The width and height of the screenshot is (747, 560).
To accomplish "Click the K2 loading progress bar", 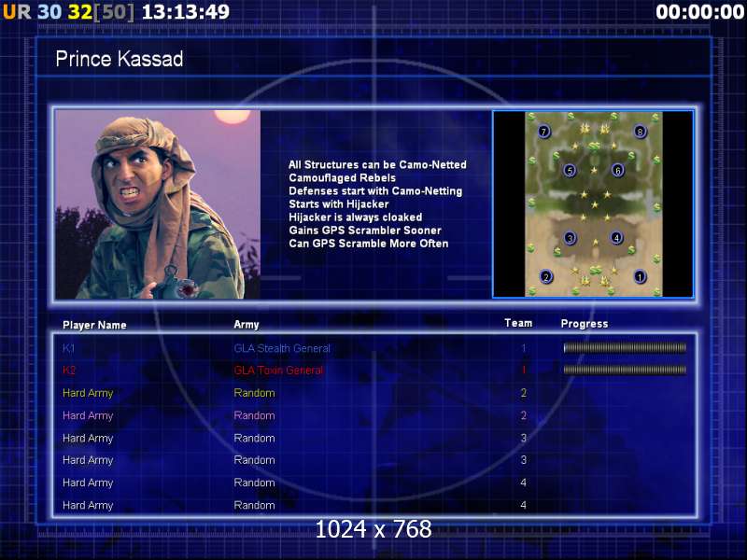I will point(625,370).
